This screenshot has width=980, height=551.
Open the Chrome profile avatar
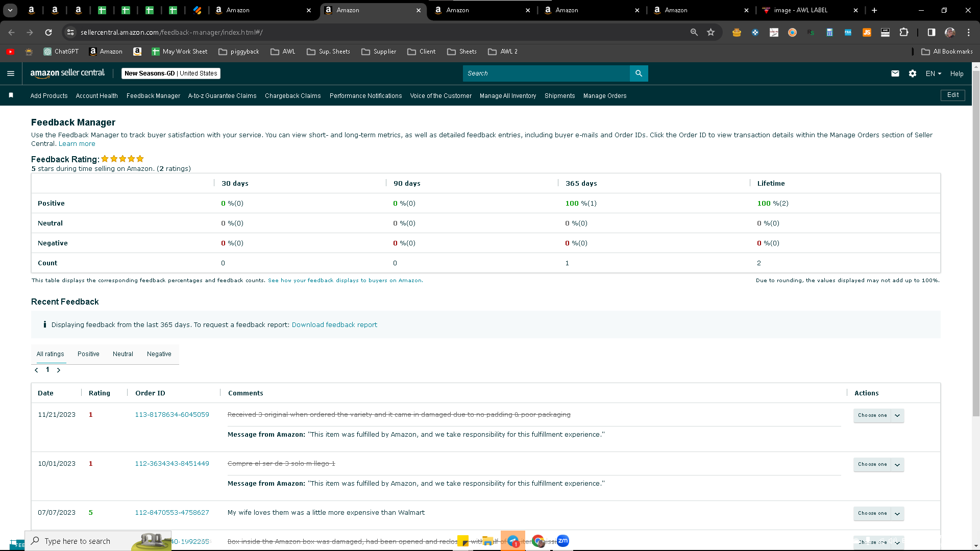coord(950,32)
